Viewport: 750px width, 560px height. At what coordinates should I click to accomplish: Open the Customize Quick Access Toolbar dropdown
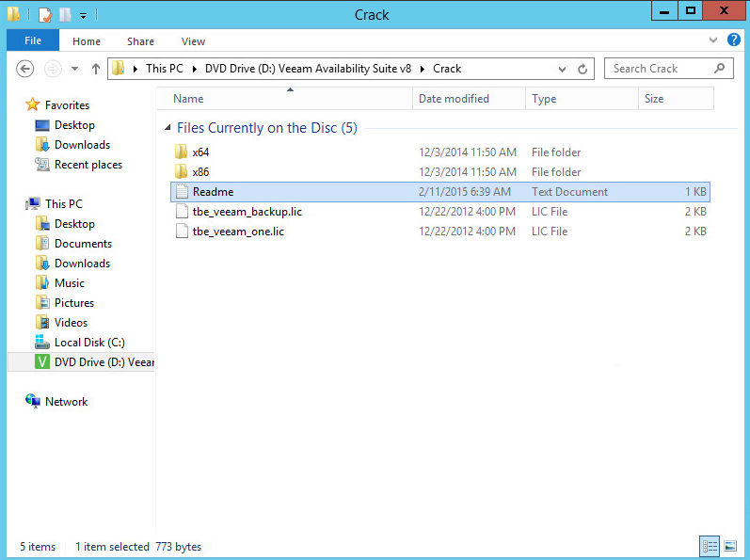tap(83, 16)
